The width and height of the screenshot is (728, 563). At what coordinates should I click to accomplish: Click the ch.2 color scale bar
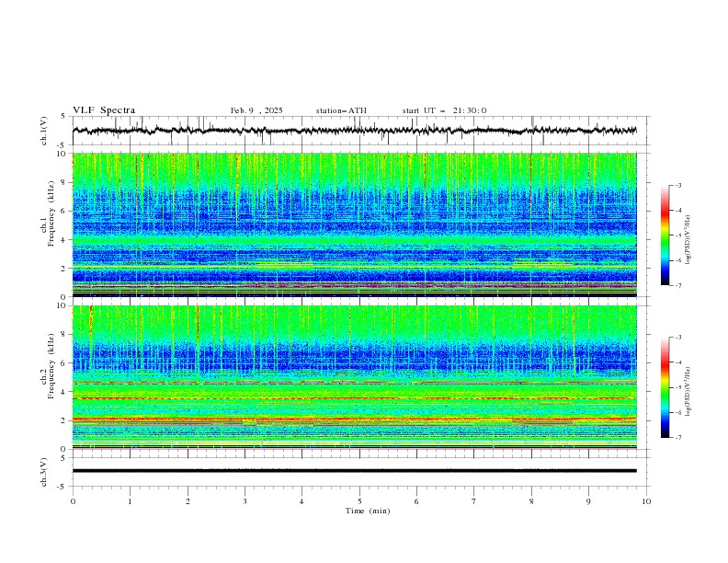[665, 387]
